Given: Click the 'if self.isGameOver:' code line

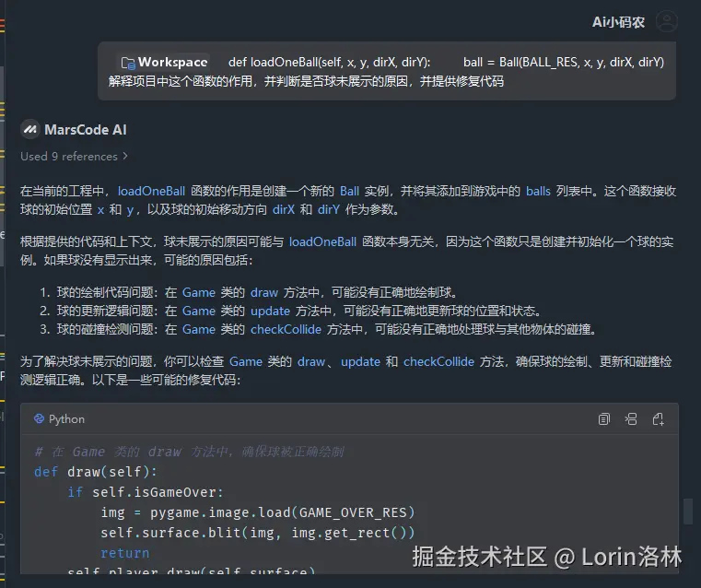Looking at the screenshot, I should pos(146,492).
